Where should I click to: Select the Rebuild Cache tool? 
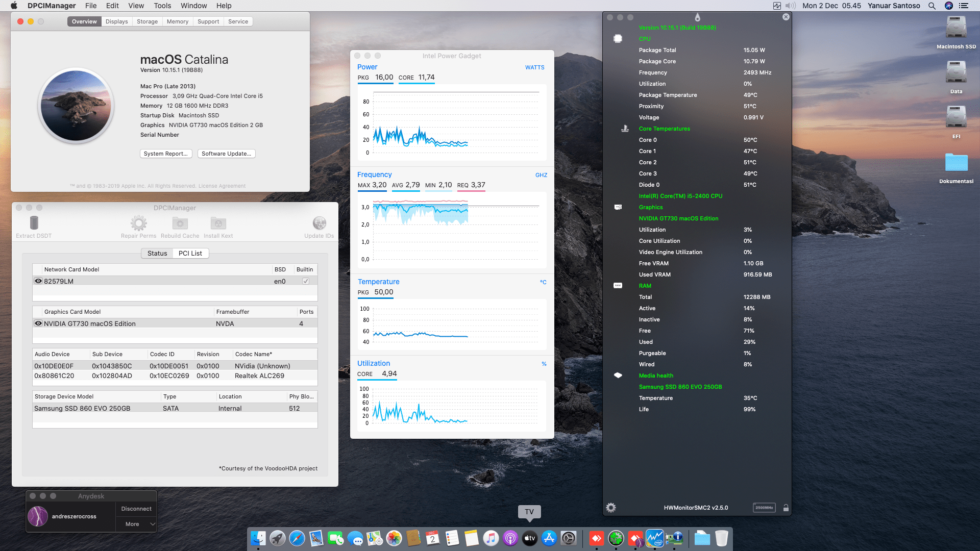180,223
